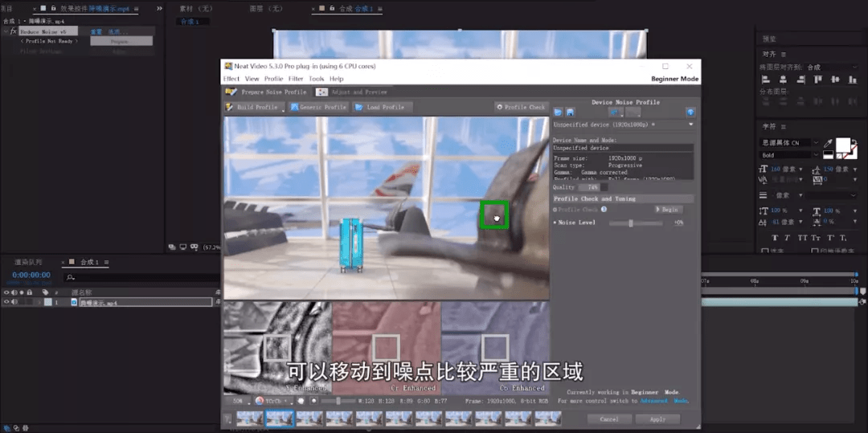Open the Unspecified device profile dropdown
Image resolution: width=868 pixels, height=433 pixels.
coord(690,125)
